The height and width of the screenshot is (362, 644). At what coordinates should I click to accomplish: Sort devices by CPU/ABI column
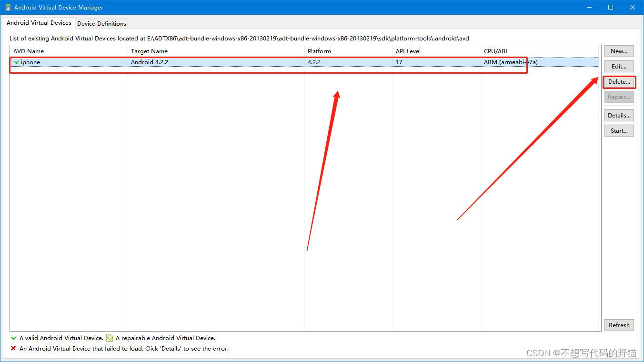tap(495, 51)
